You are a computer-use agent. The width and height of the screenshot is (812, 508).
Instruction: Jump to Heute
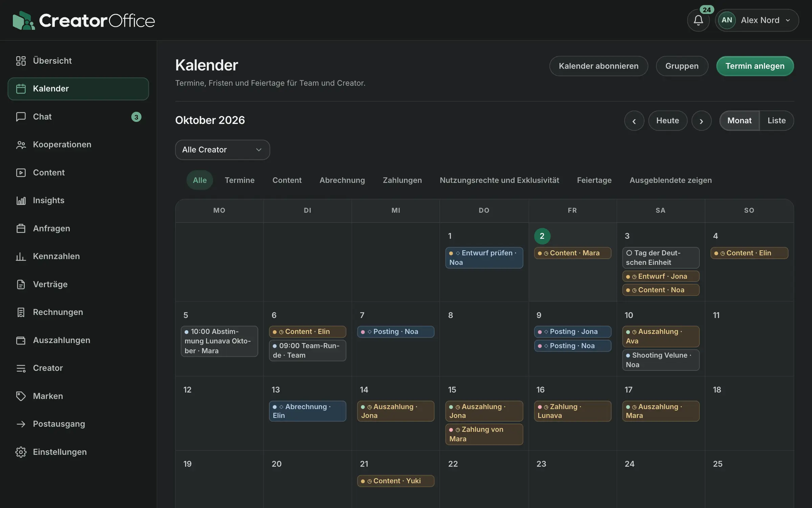[x=668, y=121]
